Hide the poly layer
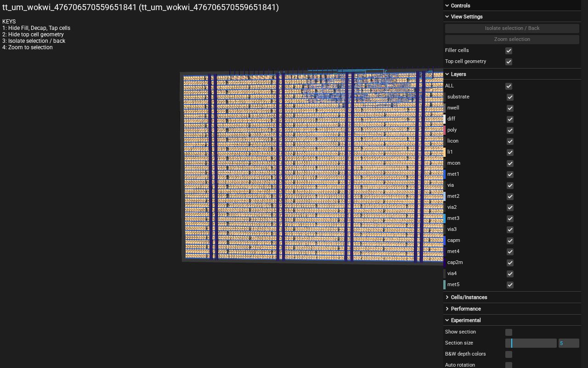 (510, 130)
